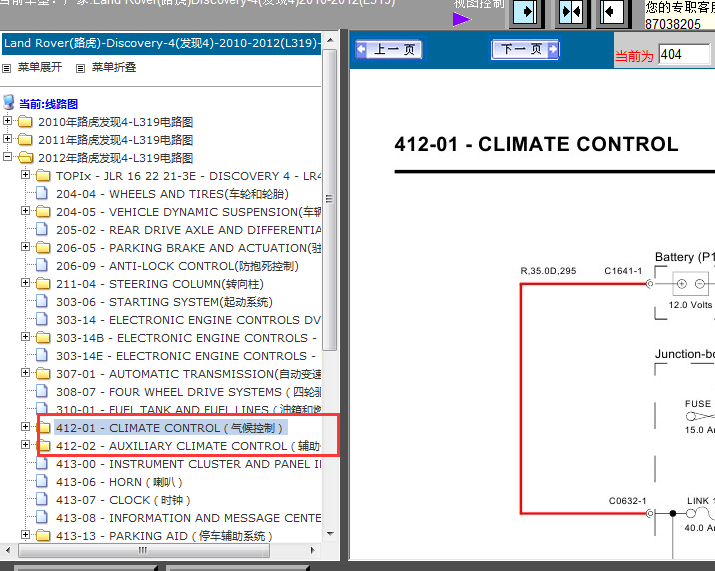Open 206-09 - ANTI-LOCK CONTROL item

177,266
